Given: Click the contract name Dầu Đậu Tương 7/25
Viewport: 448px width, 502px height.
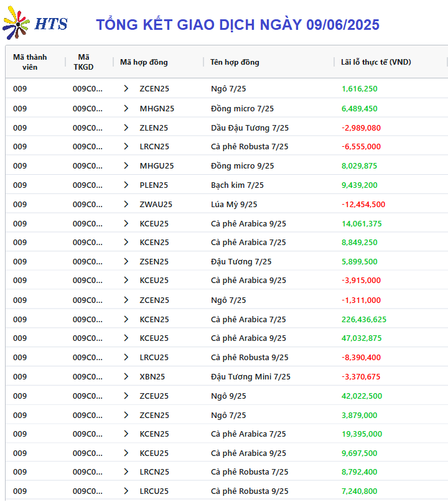Looking at the screenshot, I should (x=250, y=128).
